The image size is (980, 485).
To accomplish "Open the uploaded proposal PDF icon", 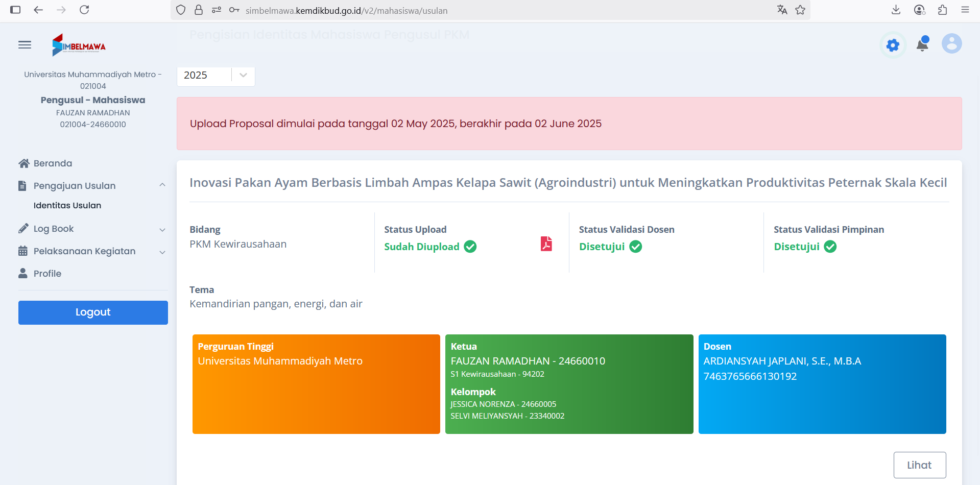I will click(546, 244).
